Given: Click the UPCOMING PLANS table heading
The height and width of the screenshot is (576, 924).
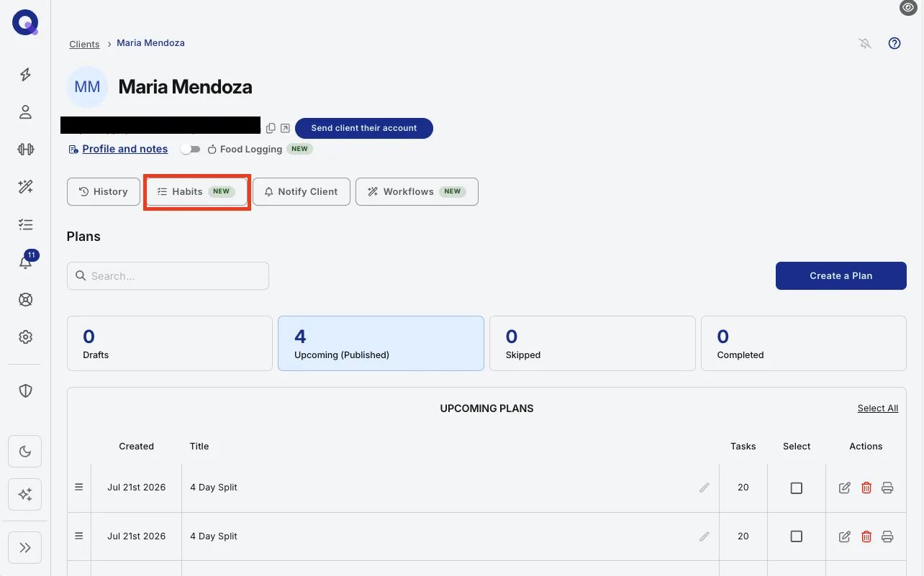Looking at the screenshot, I should pos(487,408).
